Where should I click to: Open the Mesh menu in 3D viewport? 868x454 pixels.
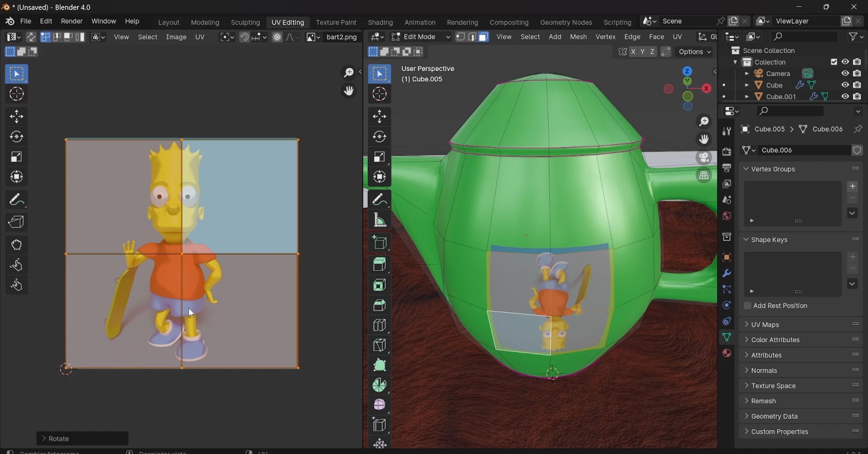[578, 37]
